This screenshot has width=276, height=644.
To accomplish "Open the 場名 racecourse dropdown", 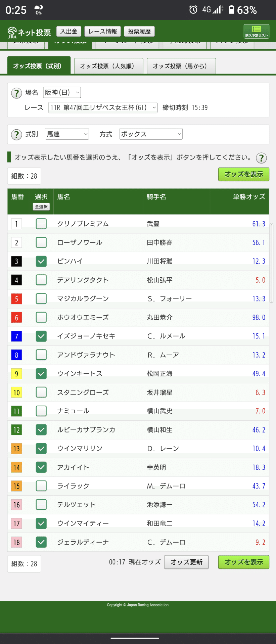I will point(62,92).
